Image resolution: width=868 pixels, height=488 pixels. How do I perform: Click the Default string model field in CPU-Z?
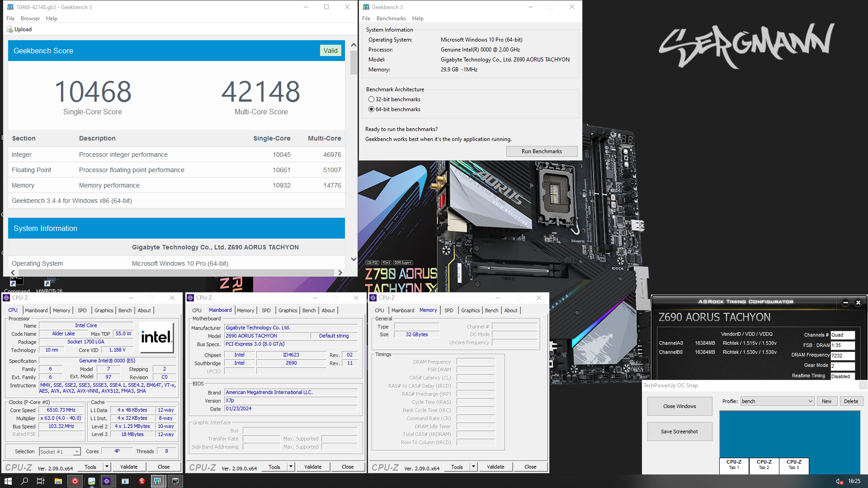(x=334, y=336)
